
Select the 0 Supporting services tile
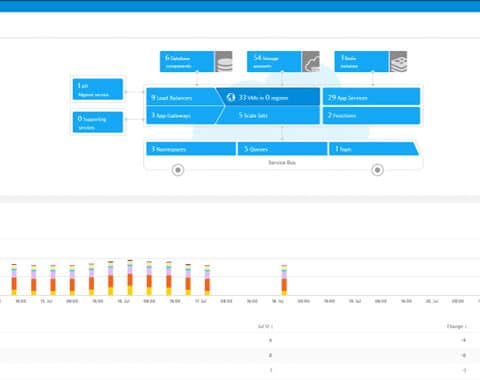(x=98, y=122)
